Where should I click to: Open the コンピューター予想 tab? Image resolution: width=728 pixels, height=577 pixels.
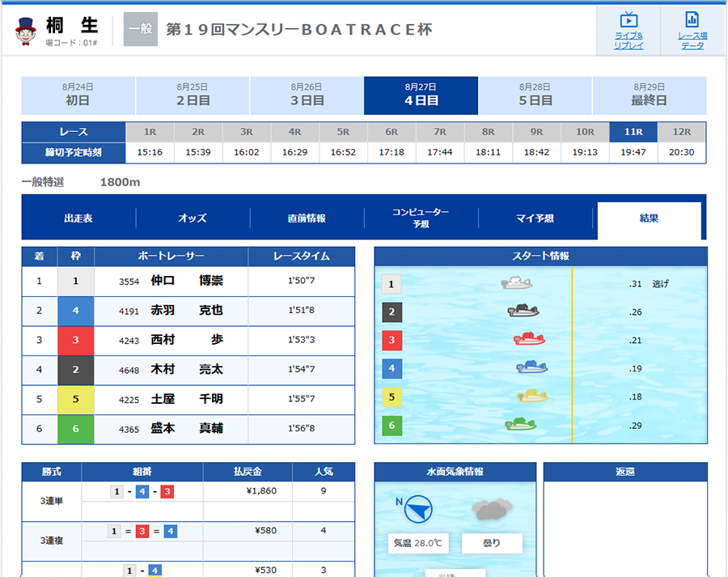[421, 218]
